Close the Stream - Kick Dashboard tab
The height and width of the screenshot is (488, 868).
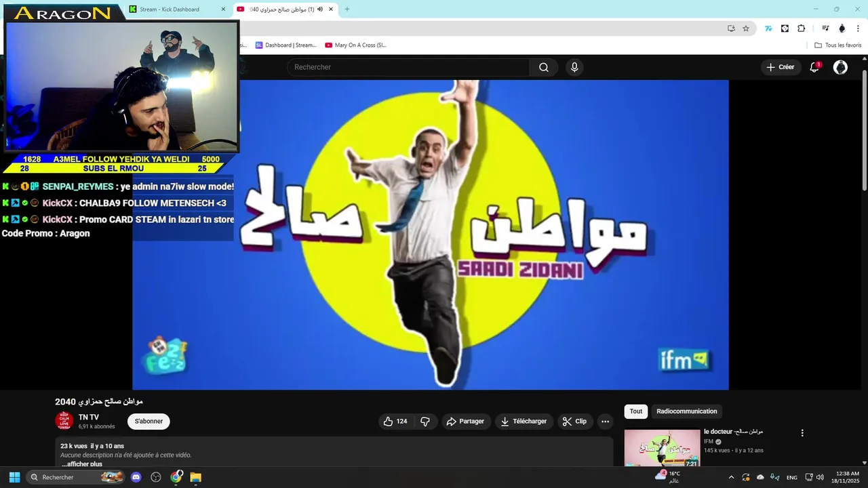click(223, 9)
